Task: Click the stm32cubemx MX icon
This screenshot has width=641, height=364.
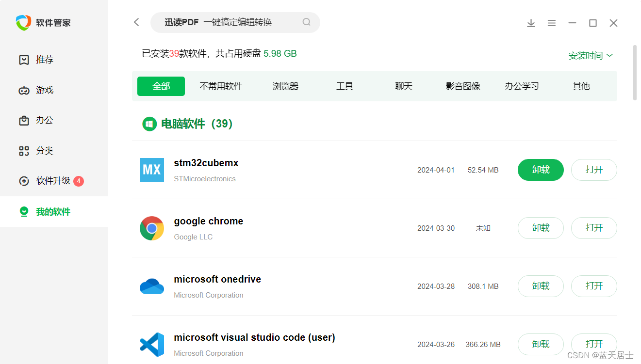Action: pos(152,170)
